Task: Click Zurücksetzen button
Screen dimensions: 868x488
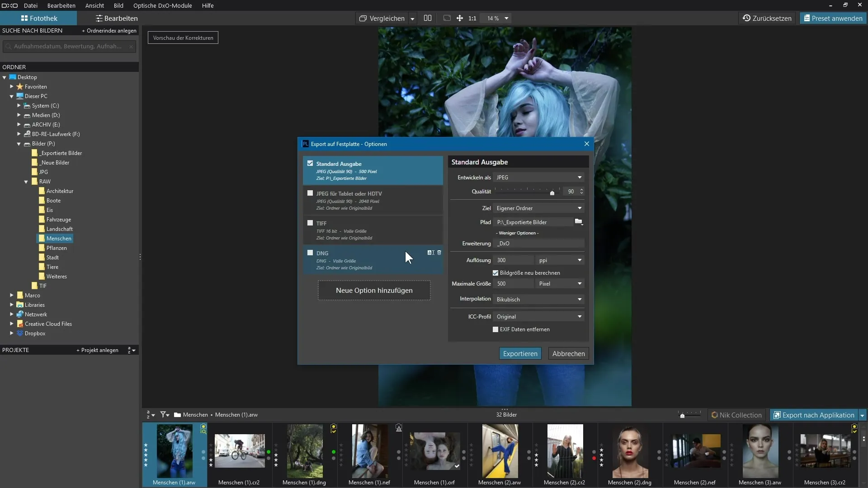Action: [x=767, y=18]
